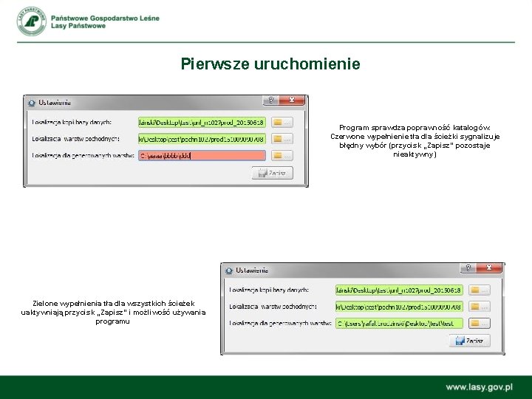Click the 'Lokalizacja warstw pochodnych' label in lower dialog

pos(273,307)
